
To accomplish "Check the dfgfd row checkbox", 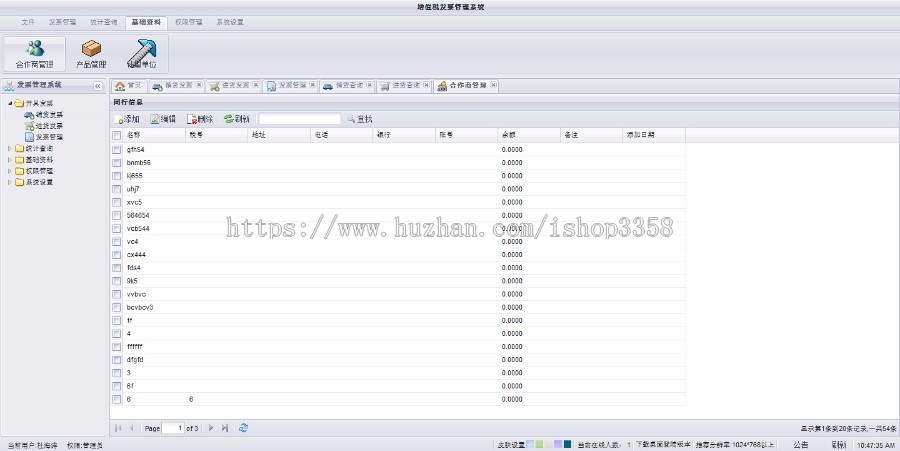I will pyautogui.click(x=117, y=360).
